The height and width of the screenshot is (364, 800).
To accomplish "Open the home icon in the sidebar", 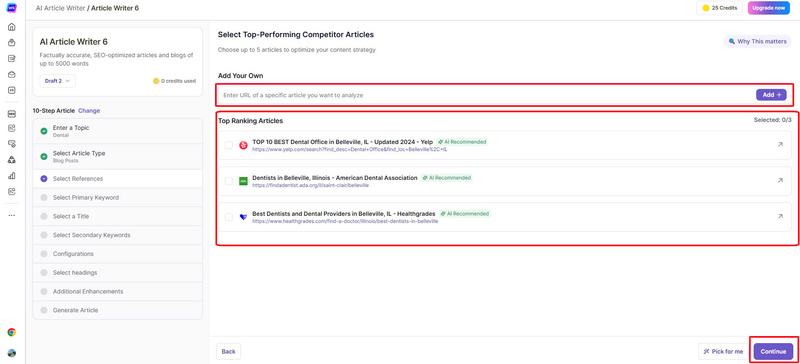I will (11, 27).
